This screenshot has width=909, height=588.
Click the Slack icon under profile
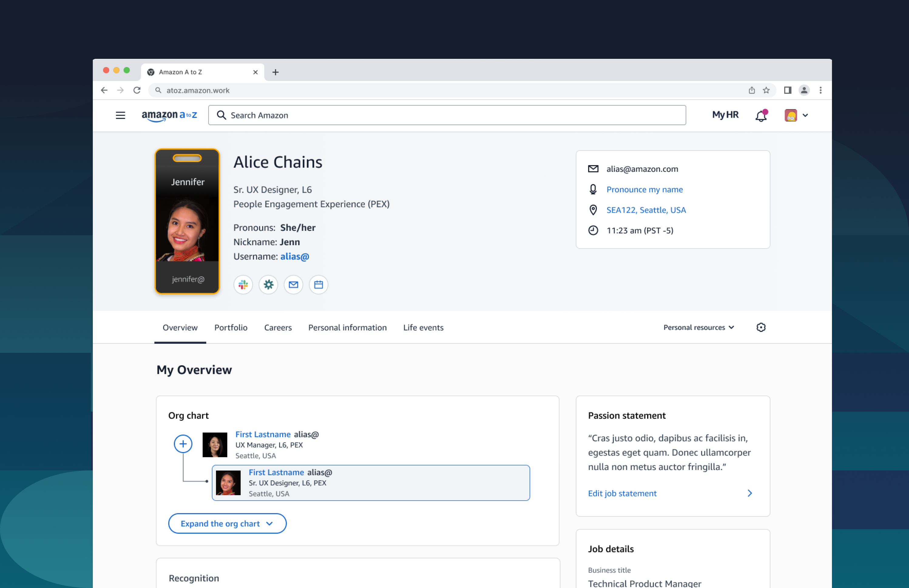(x=243, y=285)
